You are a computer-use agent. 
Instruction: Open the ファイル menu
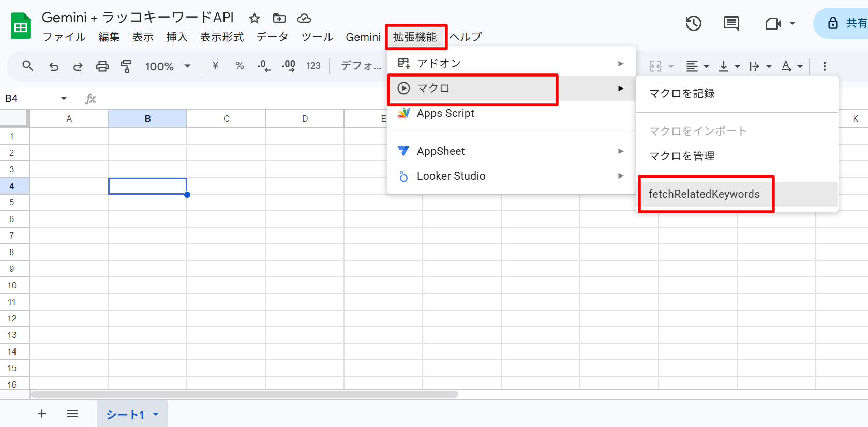pos(64,37)
